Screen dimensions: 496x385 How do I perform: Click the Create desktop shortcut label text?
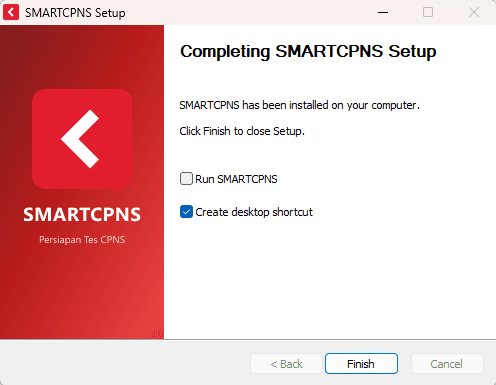coord(254,212)
